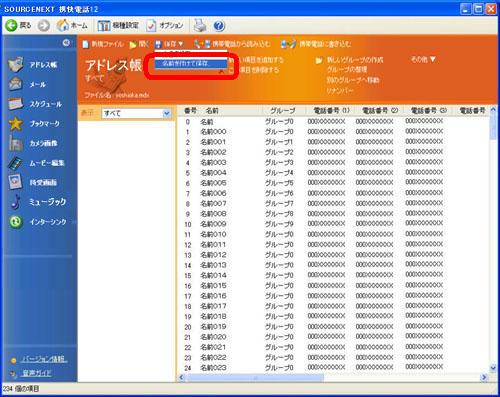500x397 pixels.
Task: Open アドレス帳 address book sidebar icon
Action: [16, 64]
